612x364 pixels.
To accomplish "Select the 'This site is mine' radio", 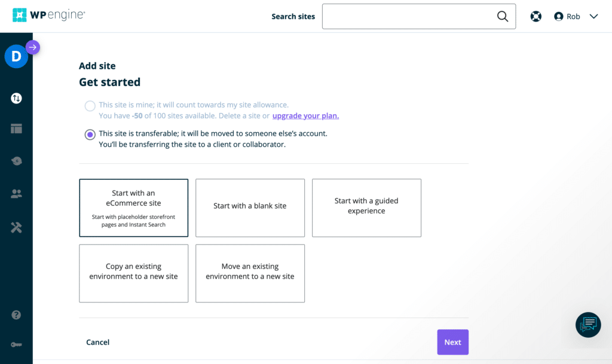I will pos(90,106).
